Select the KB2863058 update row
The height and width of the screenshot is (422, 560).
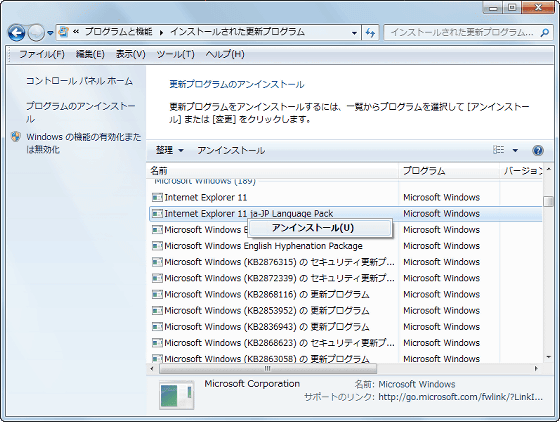[346, 358]
